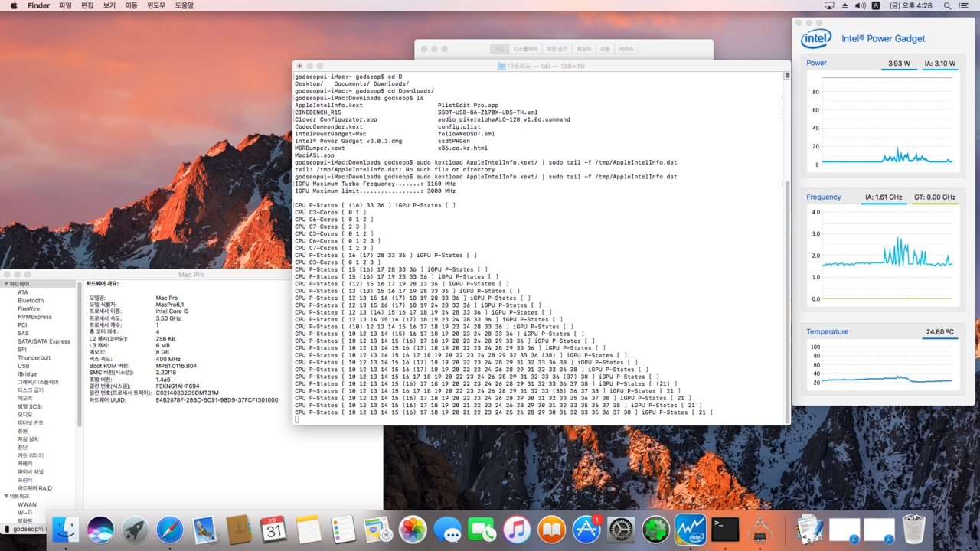This screenshot has width=980, height=551.
Task: Open Mail stamp icon in Dock
Action: click(204, 530)
